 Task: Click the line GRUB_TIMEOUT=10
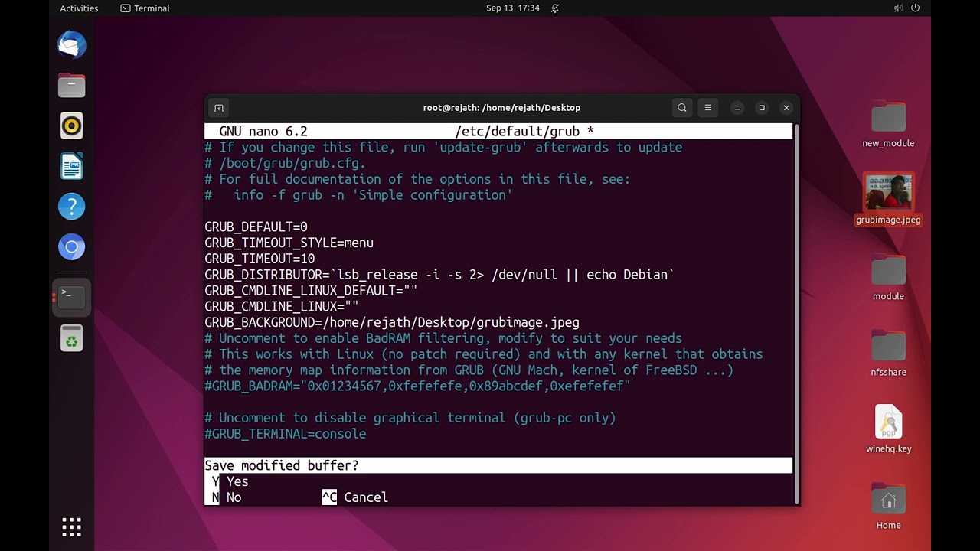(x=260, y=259)
